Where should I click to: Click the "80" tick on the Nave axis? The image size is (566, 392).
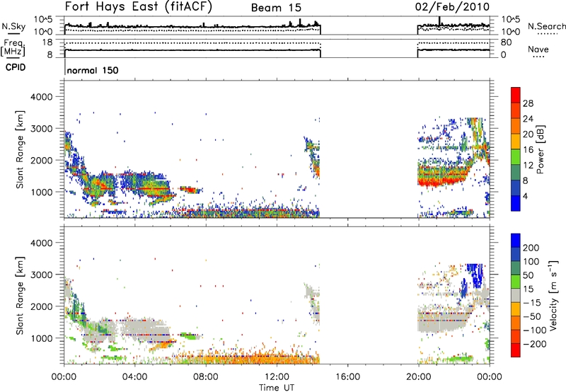(506, 42)
